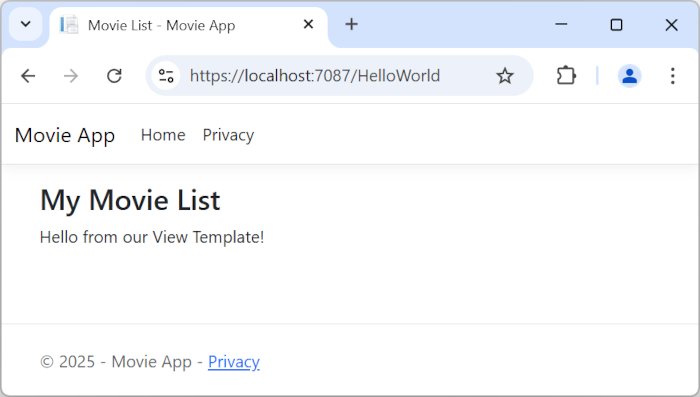
Task: Click the Hello from our View Template text
Action: 152,237
